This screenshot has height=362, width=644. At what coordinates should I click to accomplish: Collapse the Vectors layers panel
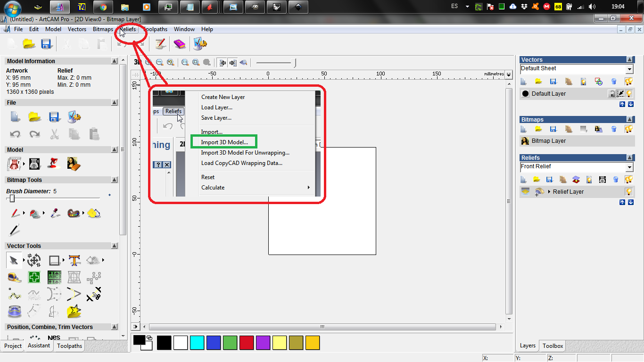pos(630,60)
